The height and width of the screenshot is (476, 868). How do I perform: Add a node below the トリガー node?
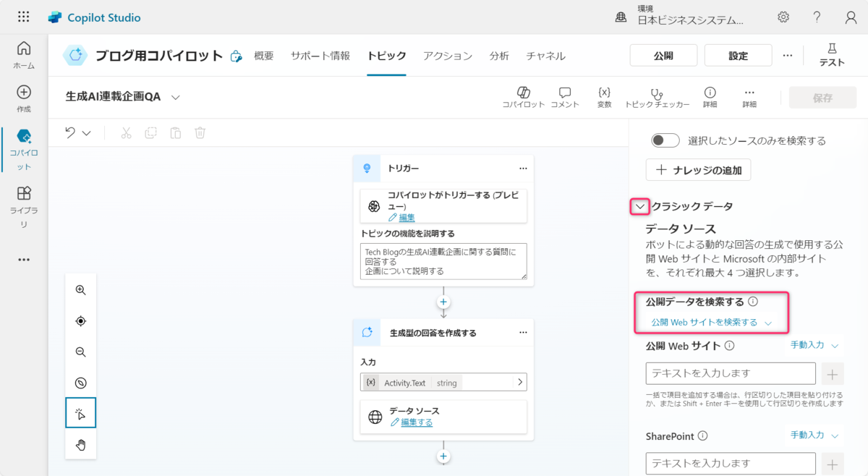(443, 302)
